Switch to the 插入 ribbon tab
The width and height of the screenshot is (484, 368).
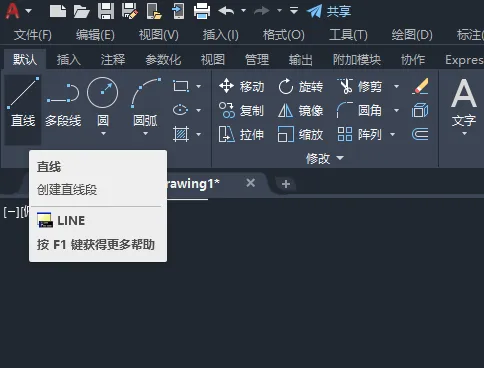pyautogui.click(x=69, y=60)
